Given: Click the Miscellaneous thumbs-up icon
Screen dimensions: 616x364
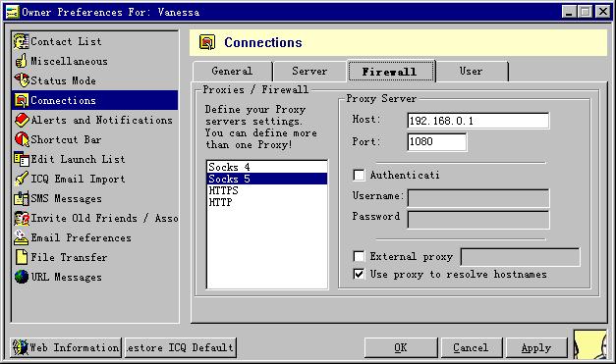Looking at the screenshot, I should [x=22, y=61].
